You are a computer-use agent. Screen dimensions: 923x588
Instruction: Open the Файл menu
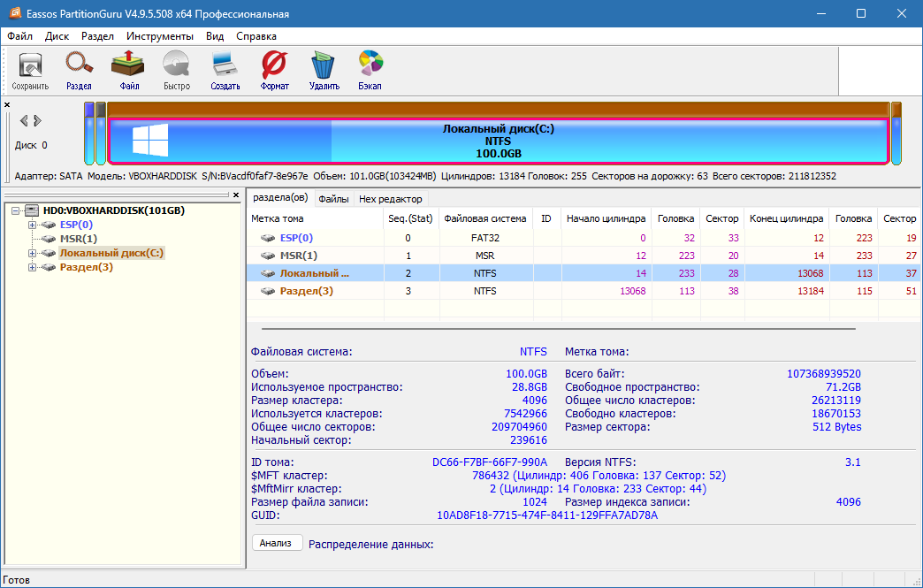pyautogui.click(x=20, y=36)
